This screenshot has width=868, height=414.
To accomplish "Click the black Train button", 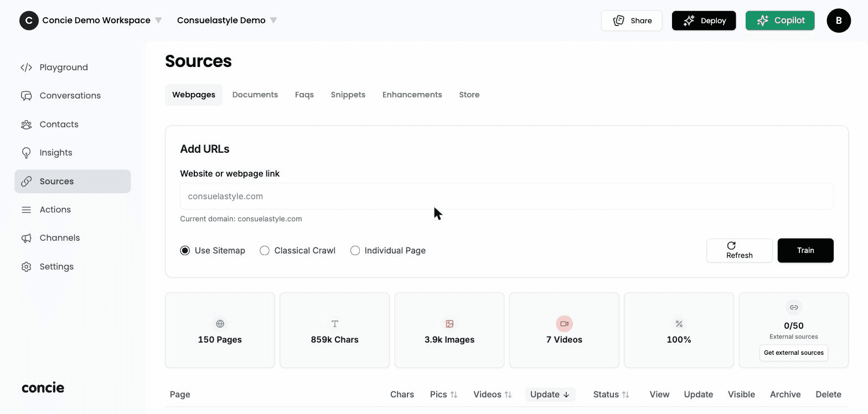I will tap(805, 251).
